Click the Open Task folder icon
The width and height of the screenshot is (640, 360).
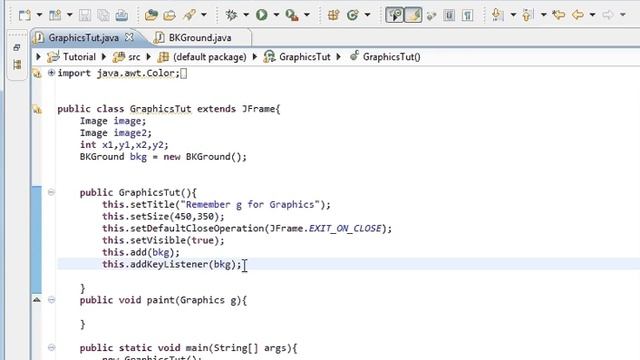pos(169,15)
